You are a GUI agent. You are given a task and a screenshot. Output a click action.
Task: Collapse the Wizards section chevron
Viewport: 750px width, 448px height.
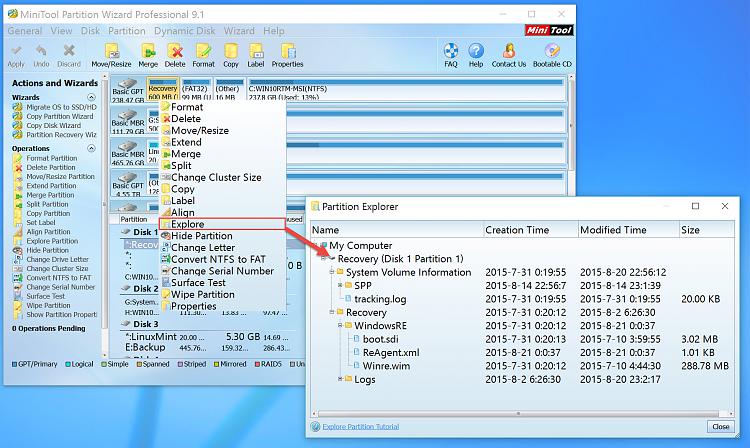click(x=91, y=97)
